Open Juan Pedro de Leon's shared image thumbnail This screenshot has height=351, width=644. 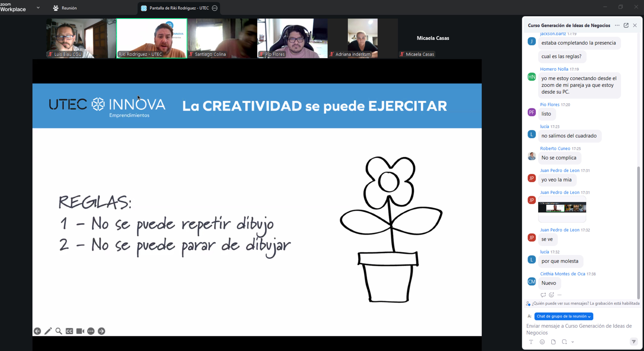pyautogui.click(x=562, y=207)
